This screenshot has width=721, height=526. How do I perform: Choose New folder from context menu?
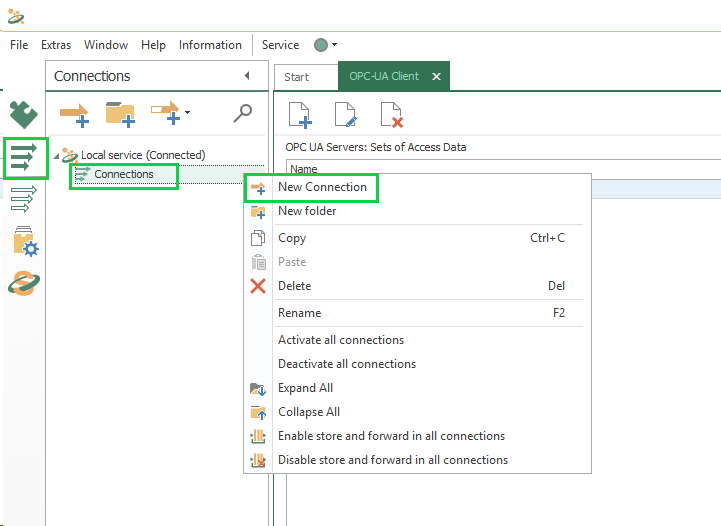coord(418,211)
